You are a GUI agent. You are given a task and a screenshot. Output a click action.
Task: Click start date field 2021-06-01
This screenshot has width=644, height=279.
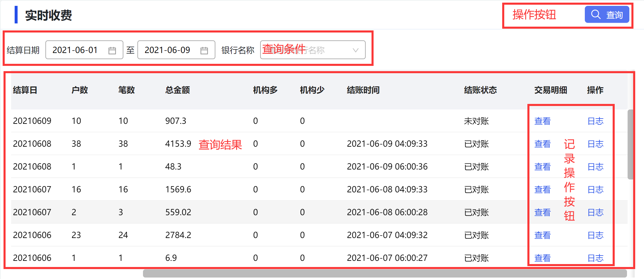[84, 50]
